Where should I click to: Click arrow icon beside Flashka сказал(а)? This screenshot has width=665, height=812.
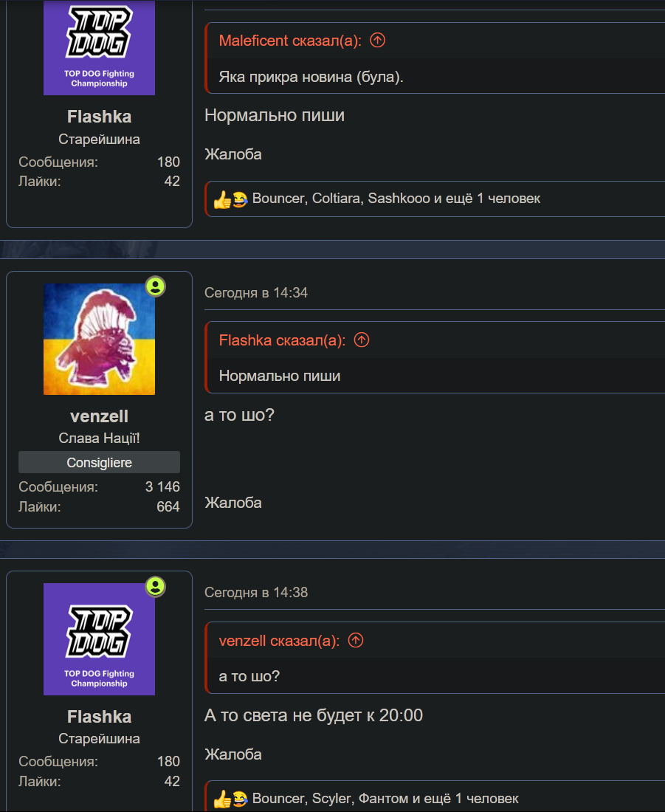[362, 340]
